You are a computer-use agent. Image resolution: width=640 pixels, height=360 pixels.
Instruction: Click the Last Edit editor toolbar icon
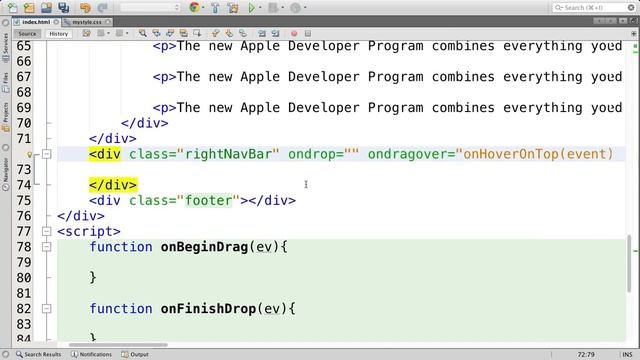coord(87,33)
